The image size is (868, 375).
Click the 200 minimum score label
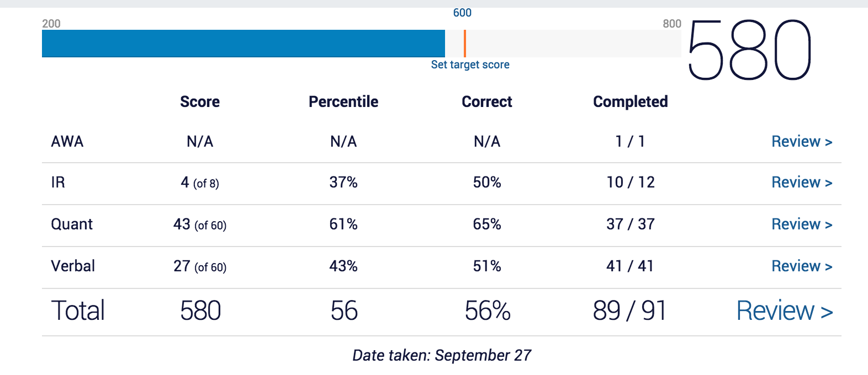(x=51, y=24)
